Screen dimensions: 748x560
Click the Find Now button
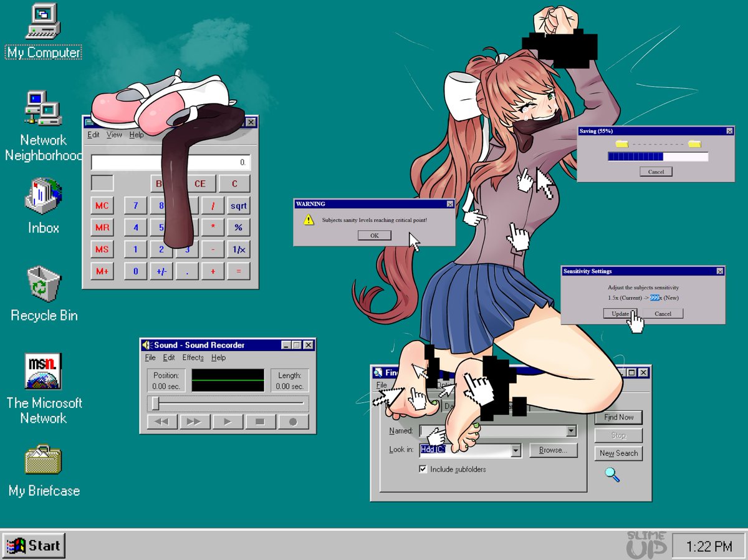pyautogui.click(x=618, y=417)
